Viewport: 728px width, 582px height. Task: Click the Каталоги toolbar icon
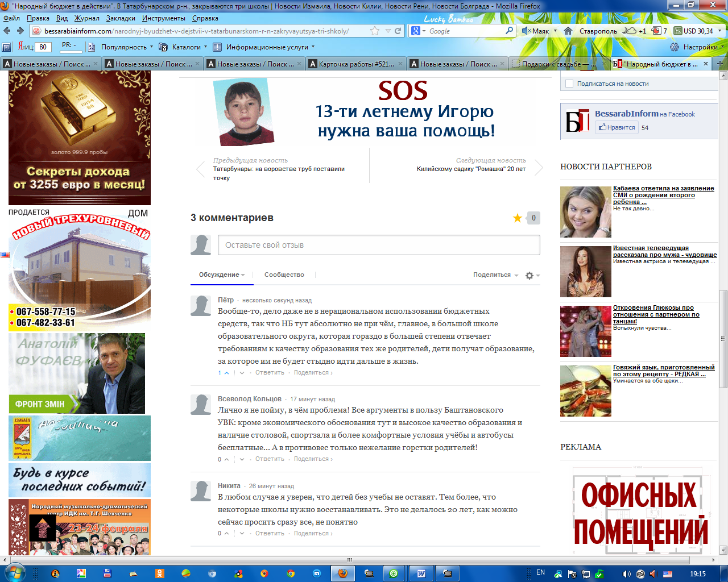pyautogui.click(x=163, y=47)
